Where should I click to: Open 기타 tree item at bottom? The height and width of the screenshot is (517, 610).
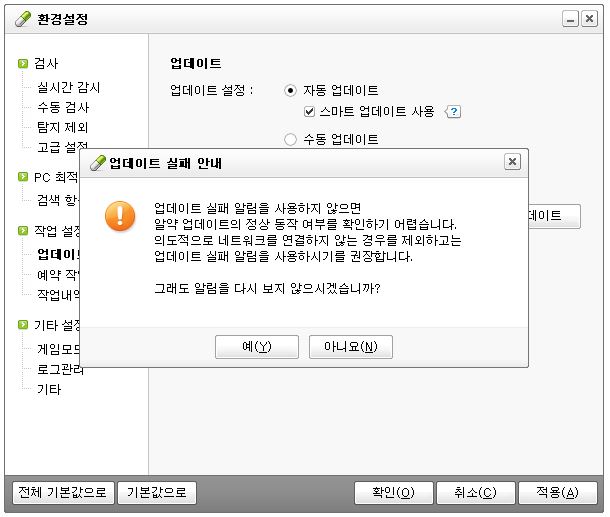pos(49,389)
